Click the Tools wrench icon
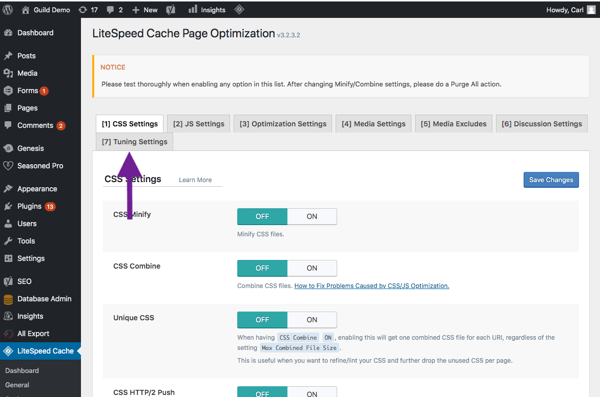600x397 pixels. (8, 241)
